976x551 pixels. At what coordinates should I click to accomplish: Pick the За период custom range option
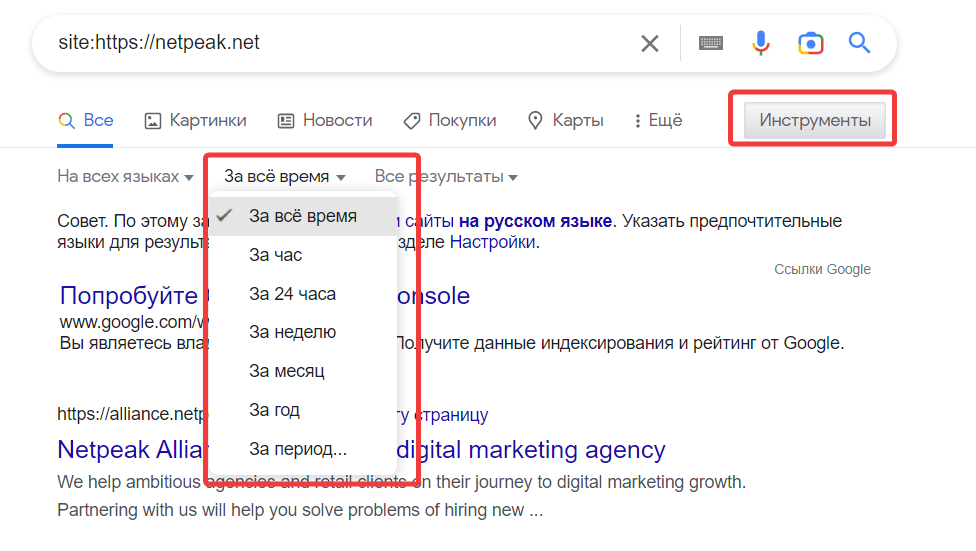[x=298, y=448]
